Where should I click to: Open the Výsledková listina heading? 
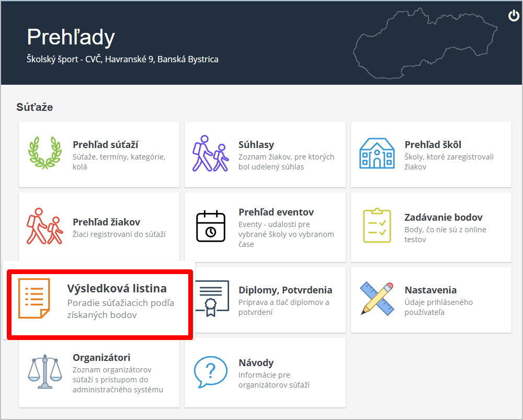(117, 289)
